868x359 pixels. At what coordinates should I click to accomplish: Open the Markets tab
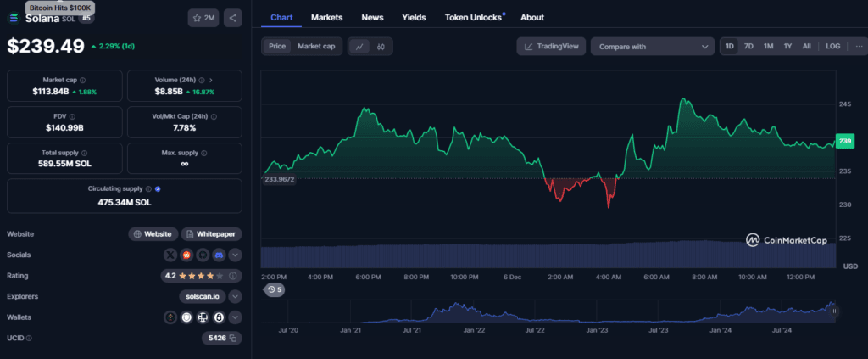[326, 18]
